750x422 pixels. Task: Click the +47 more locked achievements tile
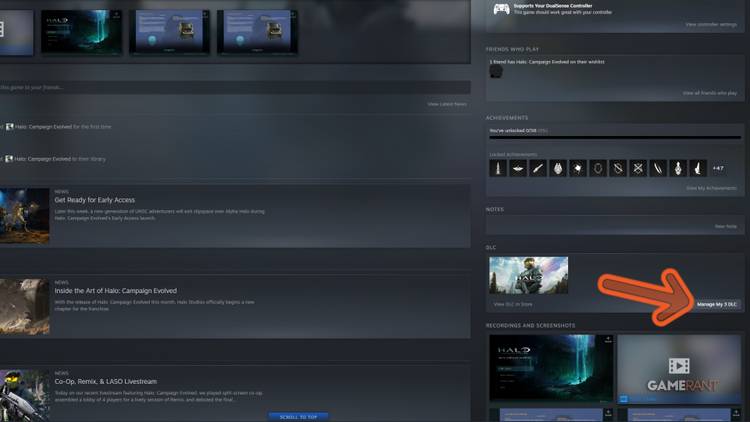pos(718,168)
